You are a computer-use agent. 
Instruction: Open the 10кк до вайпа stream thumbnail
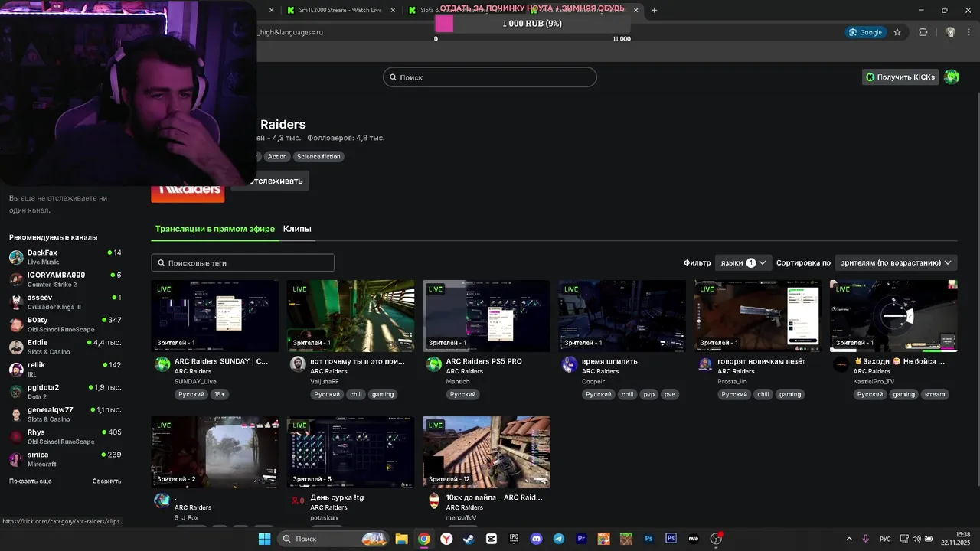486,452
